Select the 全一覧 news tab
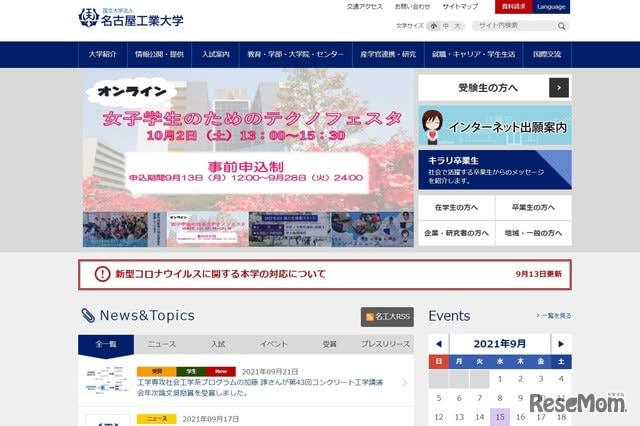Screen dimensions: 640x426 click(106, 345)
